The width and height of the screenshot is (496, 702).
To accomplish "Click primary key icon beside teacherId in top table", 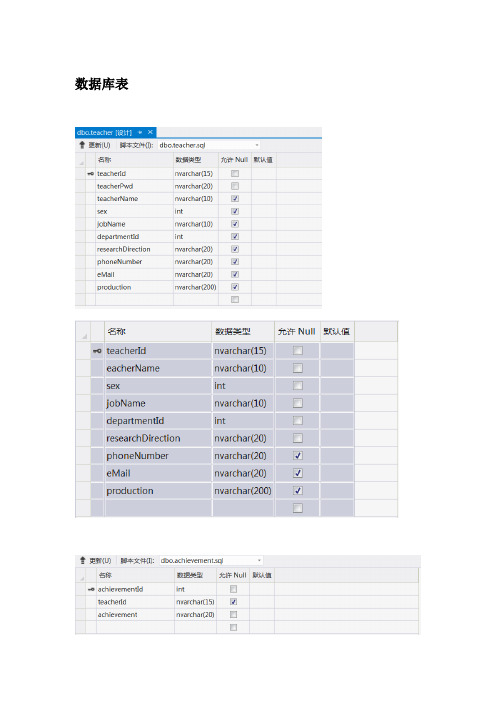I will [x=90, y=174].
